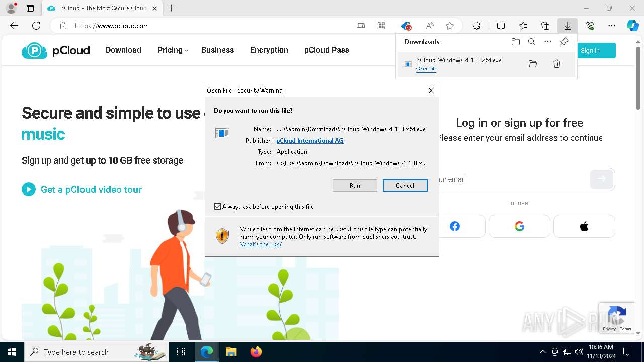Open Edge Settings and more menu
The height and width of the screenshot is (362, 644).
click(612, 26)
